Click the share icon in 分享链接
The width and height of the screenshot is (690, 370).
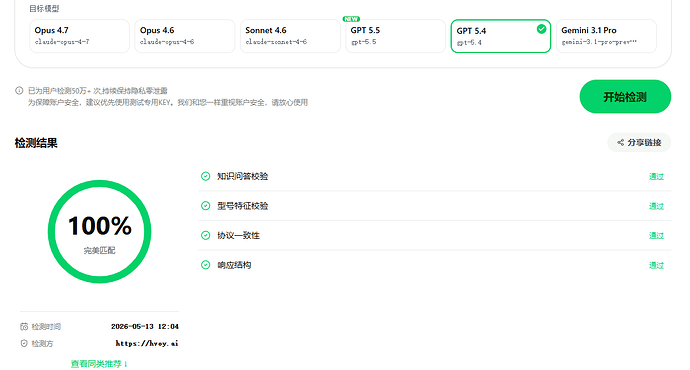620,143
